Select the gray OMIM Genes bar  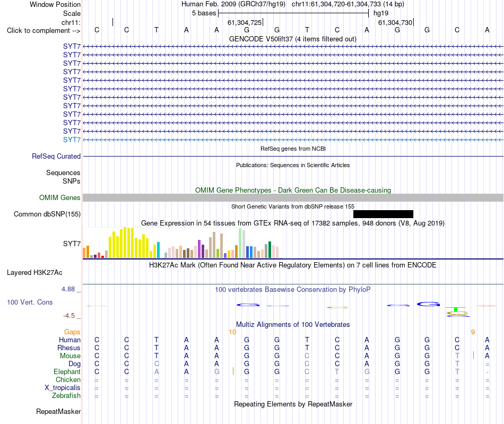tap(293, 198)
